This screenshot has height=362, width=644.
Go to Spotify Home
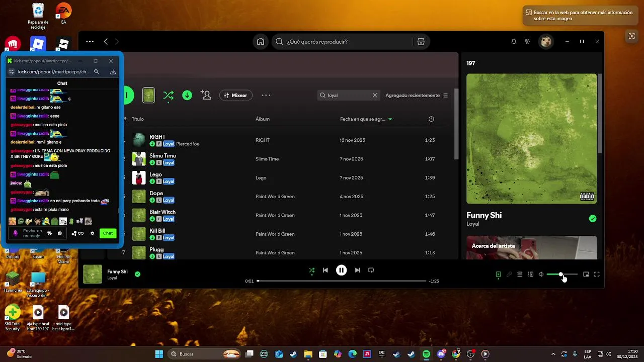click(261, 42)
